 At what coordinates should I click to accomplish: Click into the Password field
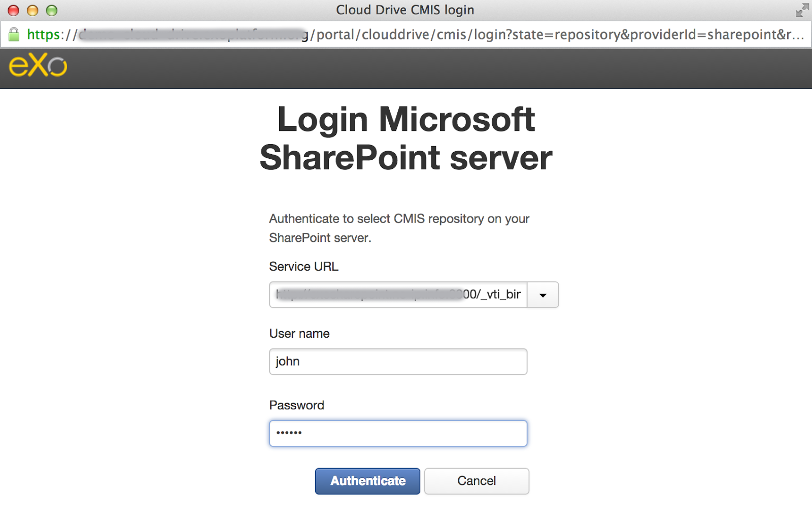[x=398, y=433]
